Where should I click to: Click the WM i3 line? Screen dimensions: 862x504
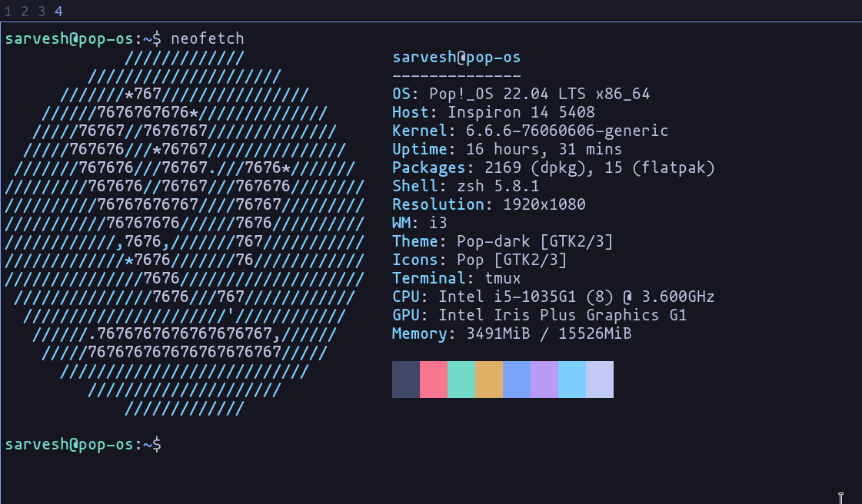419,223
